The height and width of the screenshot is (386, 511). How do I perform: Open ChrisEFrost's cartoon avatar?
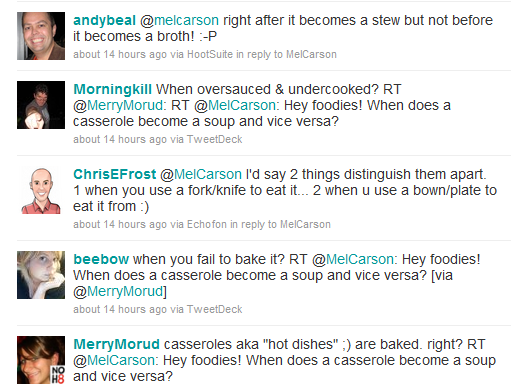[41, 190]
